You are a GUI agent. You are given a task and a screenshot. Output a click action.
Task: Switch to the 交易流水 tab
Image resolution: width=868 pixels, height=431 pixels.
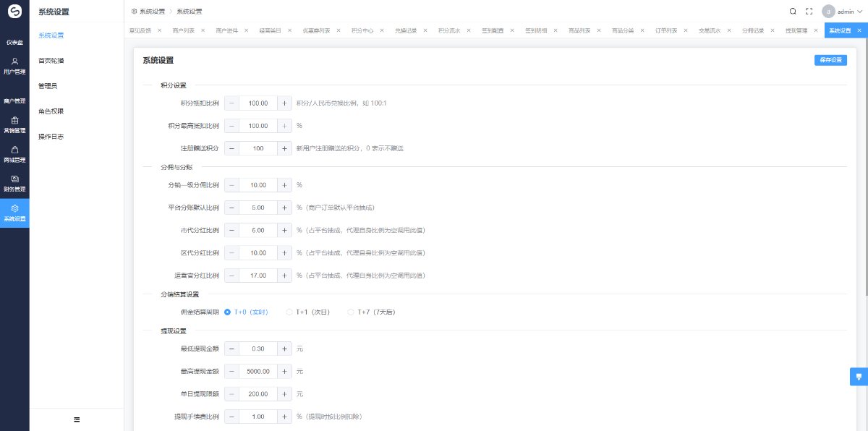(x=709, y=31)
